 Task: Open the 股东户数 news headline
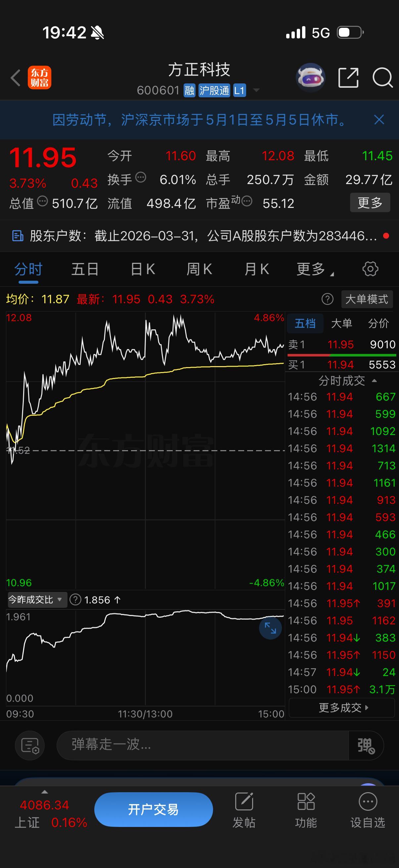(x=203, y=236)
